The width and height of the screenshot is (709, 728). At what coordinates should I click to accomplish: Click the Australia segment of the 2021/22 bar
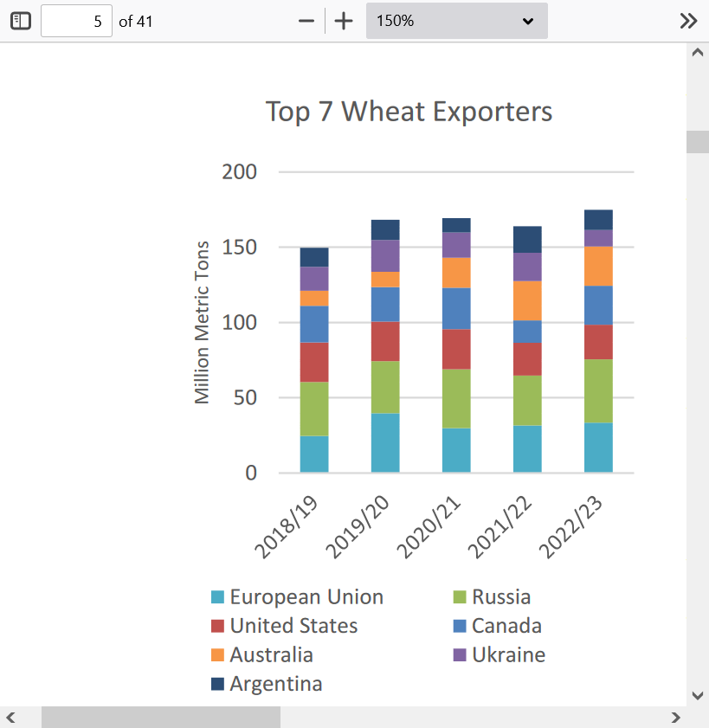pyautogui.click(x=527, y=301)
